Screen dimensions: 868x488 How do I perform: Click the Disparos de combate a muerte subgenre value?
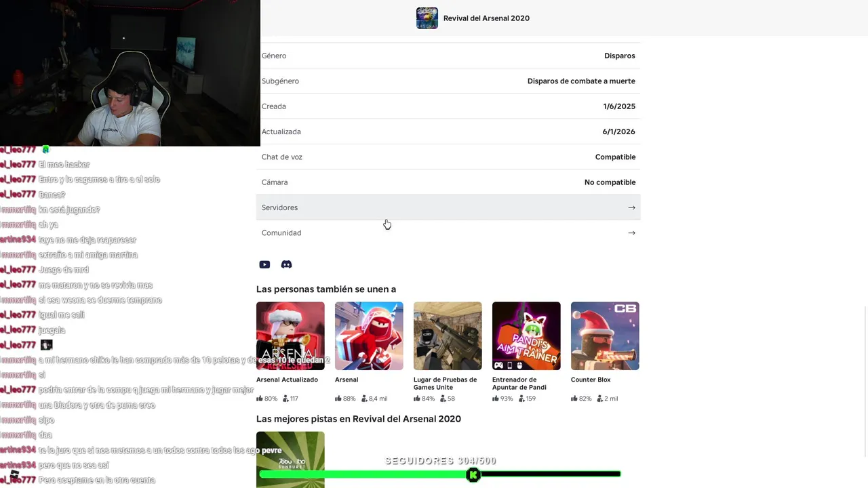[x=581, y=81]
